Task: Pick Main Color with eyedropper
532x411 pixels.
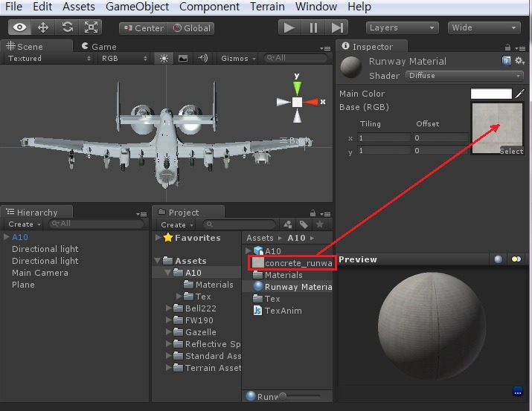Action: point(520,94)
